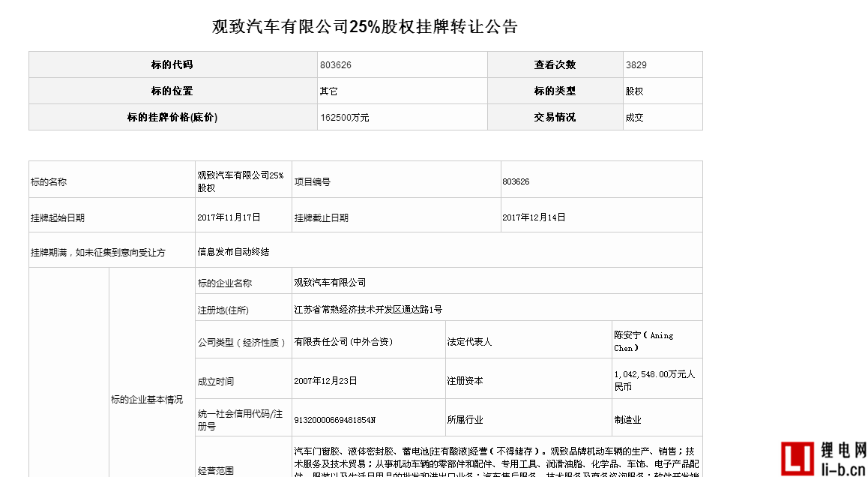
Task: Select the 标的代码 header cell
Action: [x=172, y=64]
